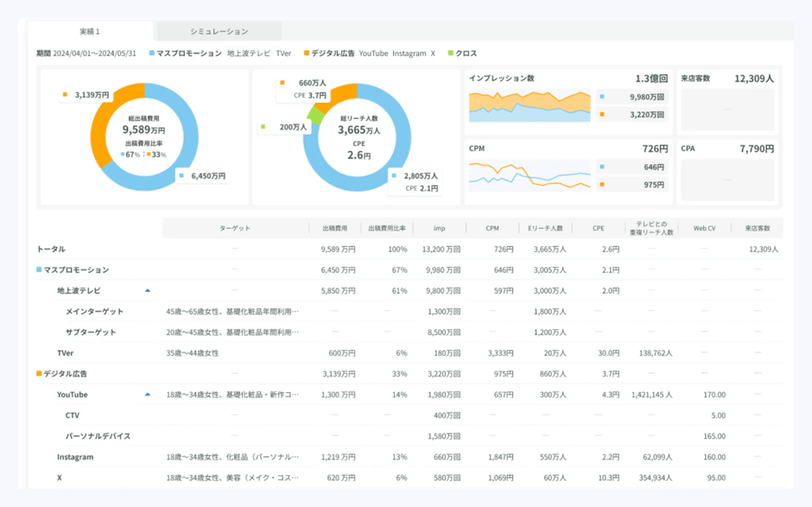812x507 pixels.
Task: Click the CPM column header in table
Action: [x=492, y=229]
